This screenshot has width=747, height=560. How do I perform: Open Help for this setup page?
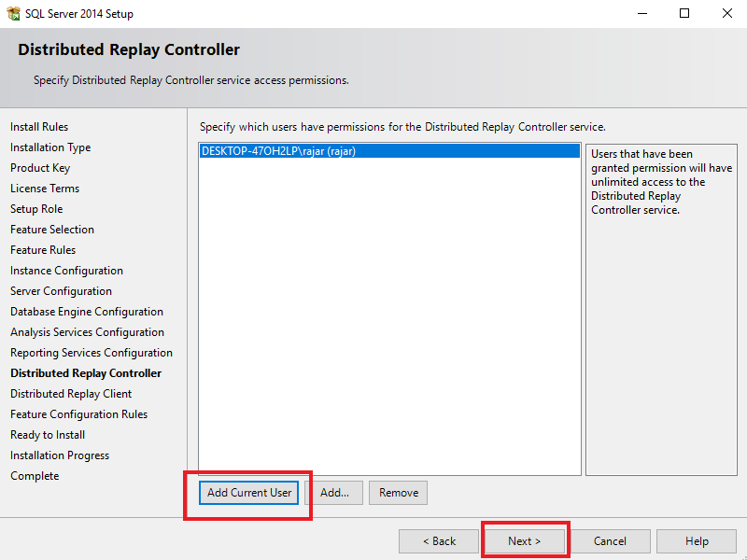pyautogui.click(x=697, y=541)
